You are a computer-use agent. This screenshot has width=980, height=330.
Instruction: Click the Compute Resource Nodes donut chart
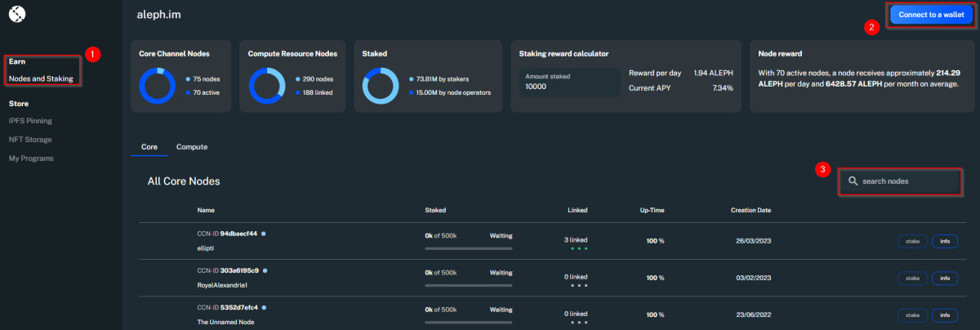point(268,86)
